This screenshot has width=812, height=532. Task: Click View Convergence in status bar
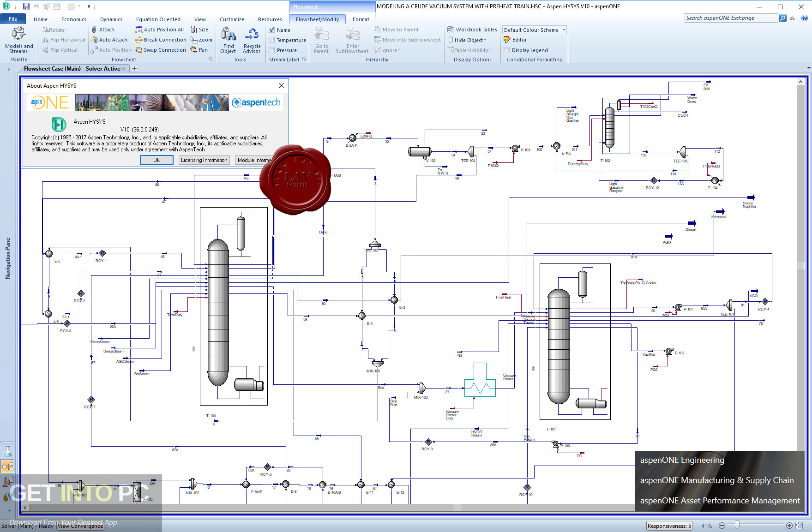point(80,526)
